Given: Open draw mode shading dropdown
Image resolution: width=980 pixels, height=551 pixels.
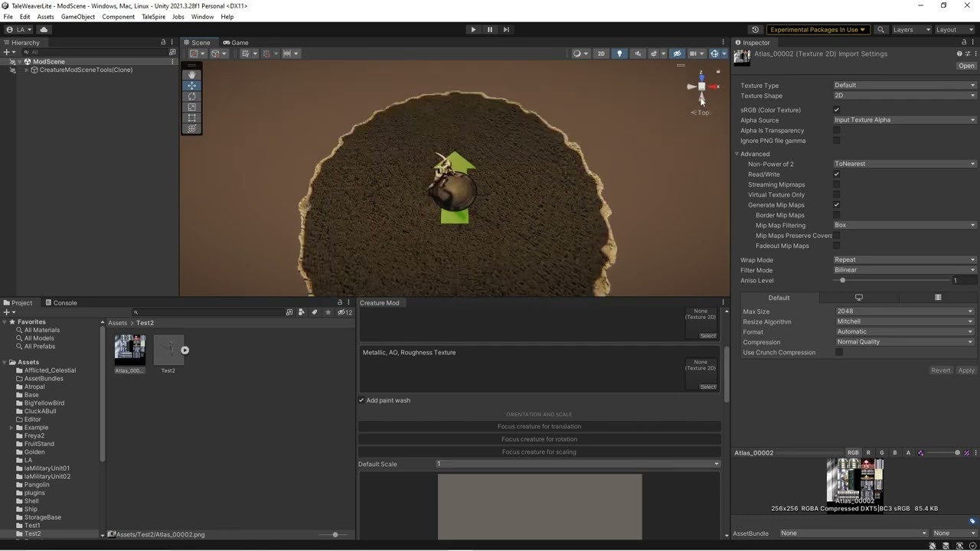Looking at the screenshot, I should tap(580, 54).
